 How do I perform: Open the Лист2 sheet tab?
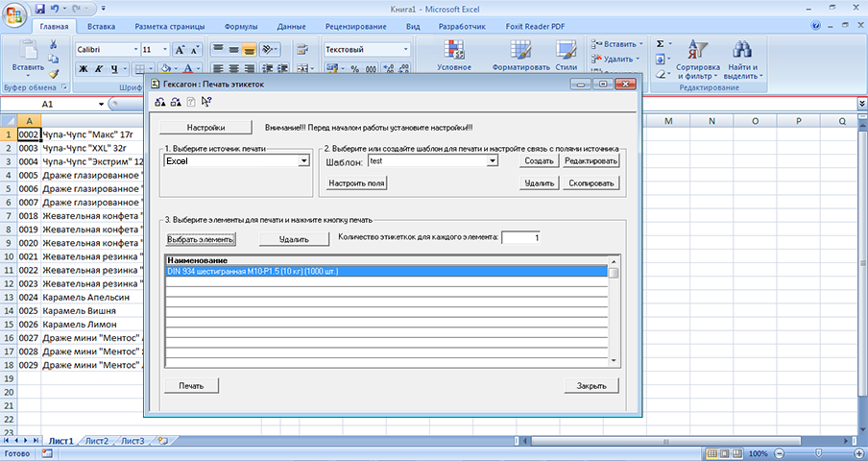point(96,442)
